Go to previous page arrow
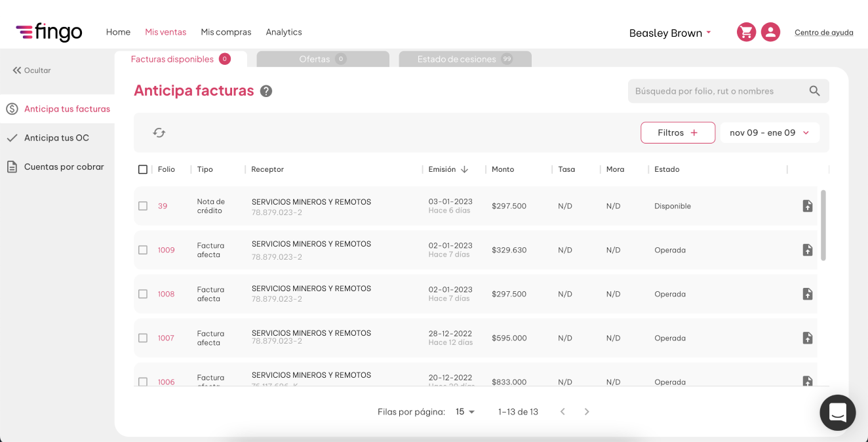The image size is (868, 442). coord(562,412)
